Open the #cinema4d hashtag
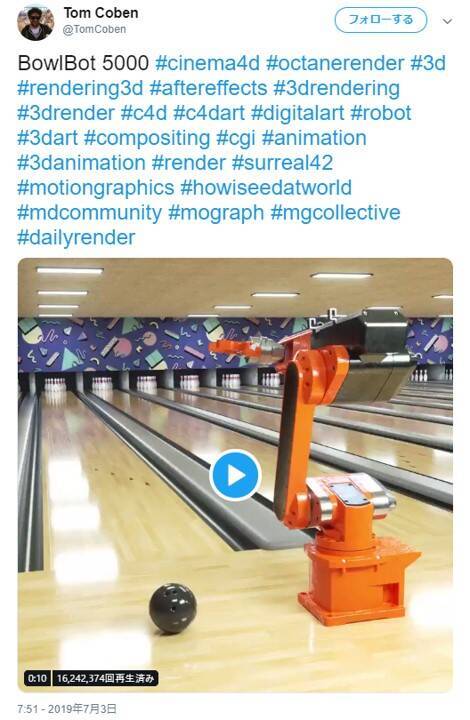Image resolution: width=470 pixels, height=720 pixels. pyautogui.click(x=207, y=63)
